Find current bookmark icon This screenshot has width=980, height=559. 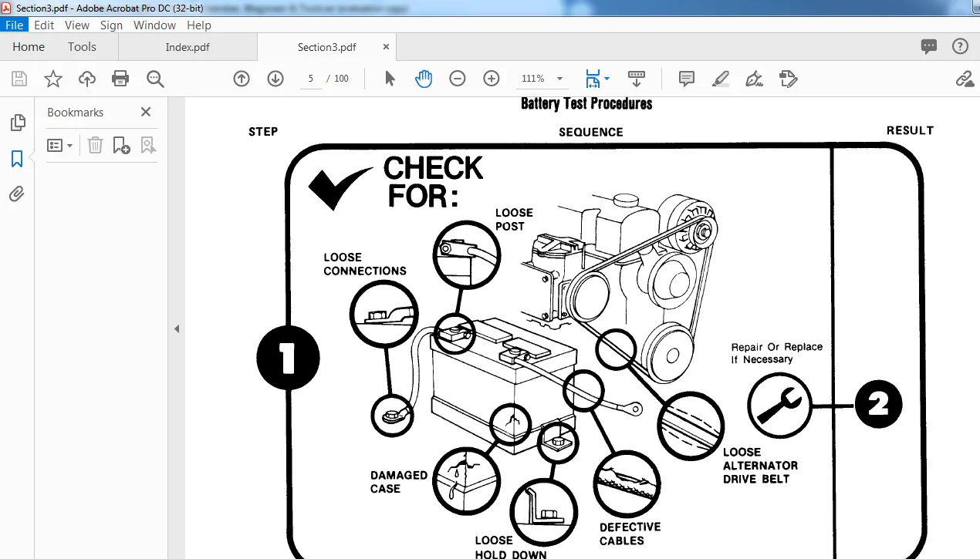[x=148, y=145]
